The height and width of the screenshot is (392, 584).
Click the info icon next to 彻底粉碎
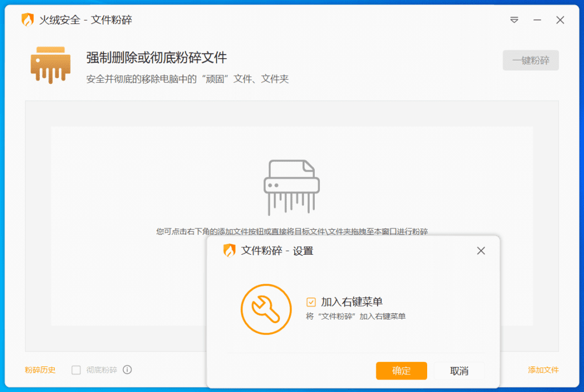tap(127, 370)
